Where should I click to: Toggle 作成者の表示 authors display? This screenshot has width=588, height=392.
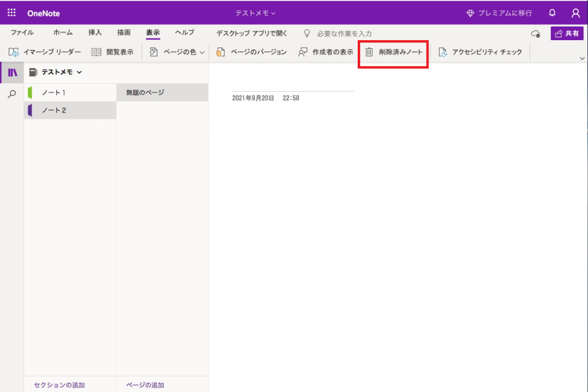click(326, 52)
